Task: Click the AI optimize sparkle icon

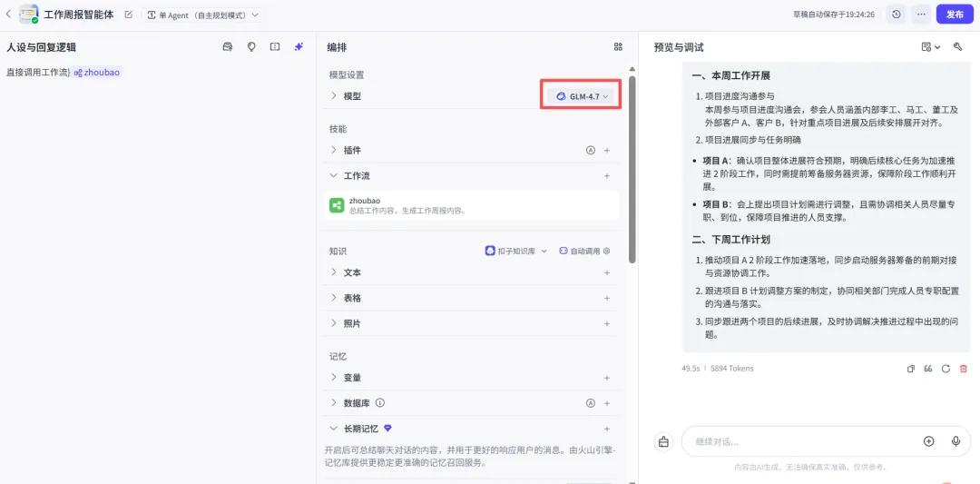Action: pyautogui.click(x=299, y=47)
